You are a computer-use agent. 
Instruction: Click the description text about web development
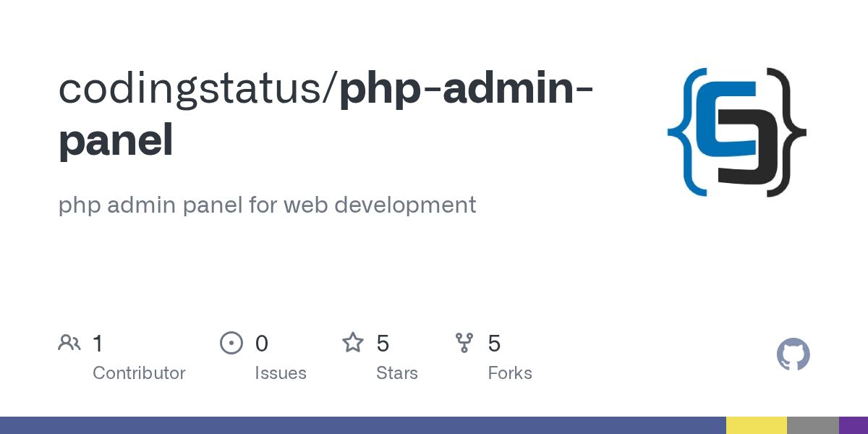267,205
